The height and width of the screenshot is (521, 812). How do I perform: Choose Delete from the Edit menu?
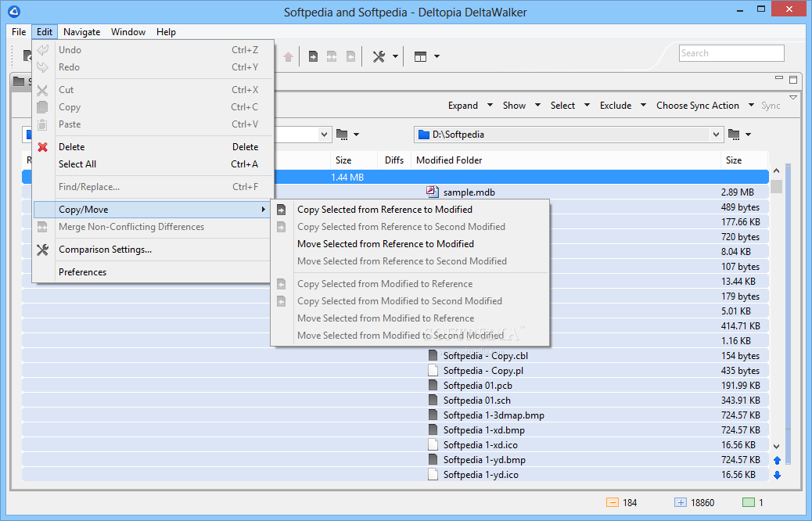[x=153, y=147]
